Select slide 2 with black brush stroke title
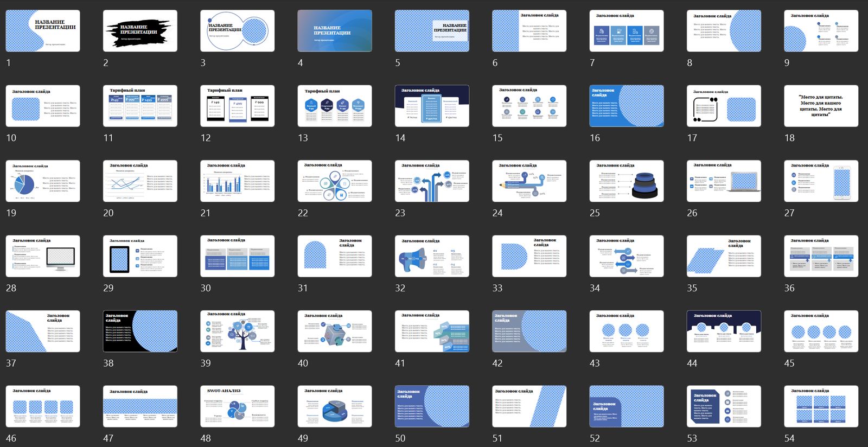The height and width of the screenshot is (447, 868). (x=140, y=31)
